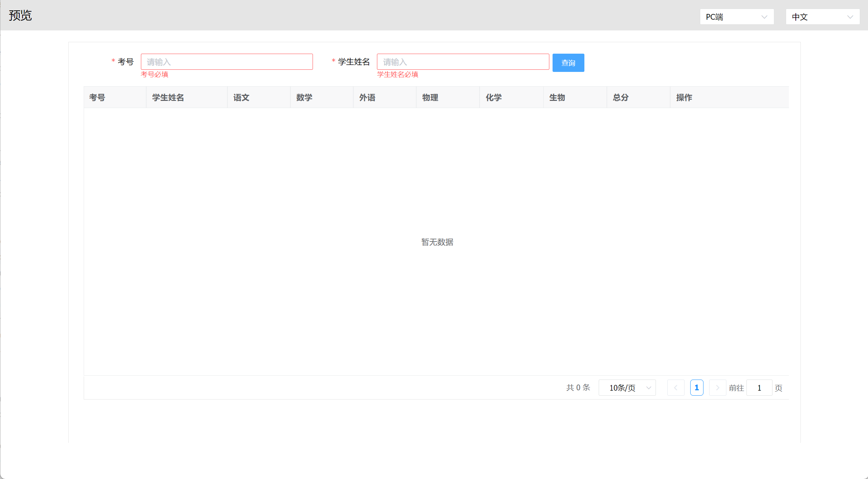Click the next page arrow icon
The image size is (868, 479).
(717, 388)
